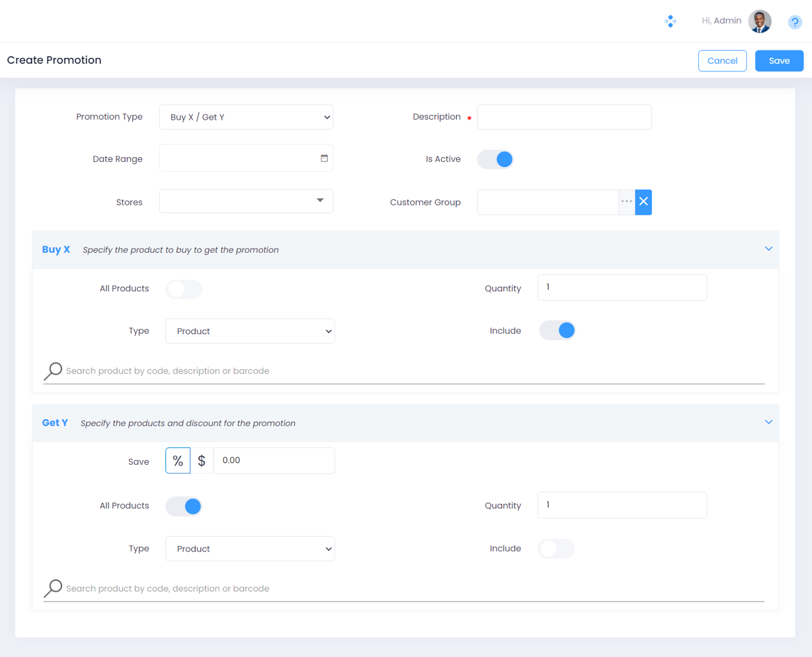Select the dollar amount discount option
The image size is (812, 657).
tap(201, 461)
